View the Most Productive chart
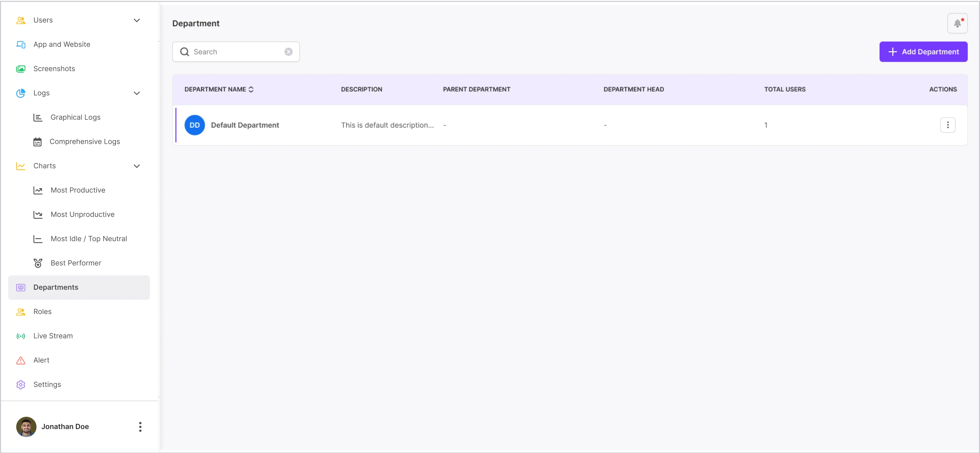This screenshot has height=453, width=980. (x=79, y=191)
